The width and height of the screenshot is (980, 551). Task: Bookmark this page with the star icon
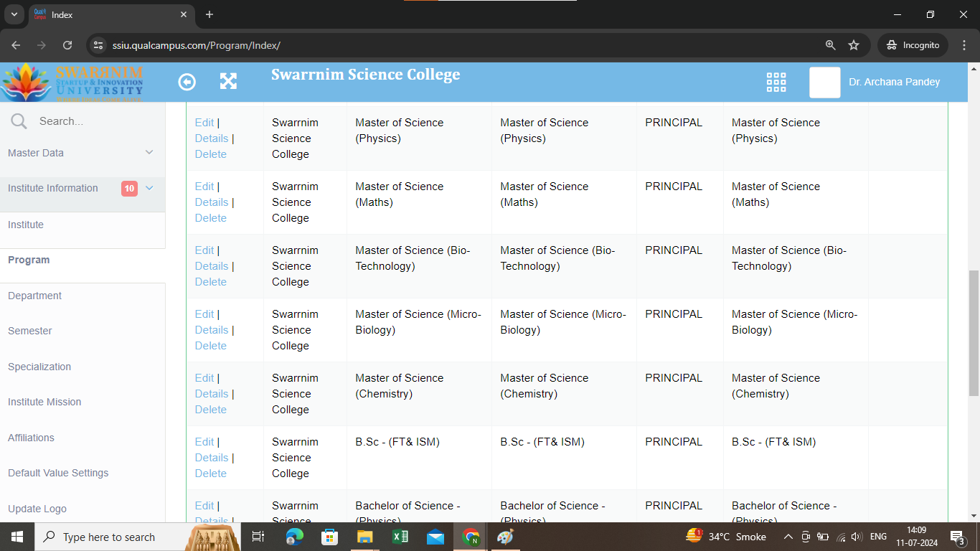[854, 44]
